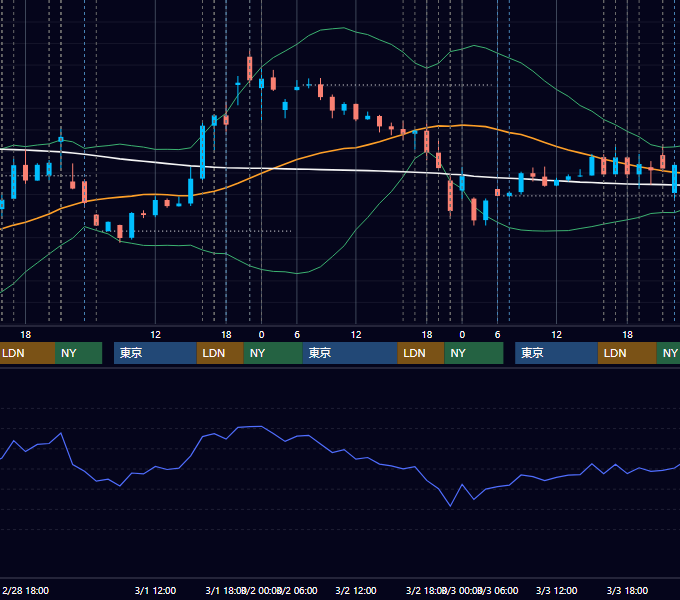Image resolution: width=680 pixels, height=600 pixels.
Task: Click the 3/3 18:00 date label
Action: coord(627,590)
